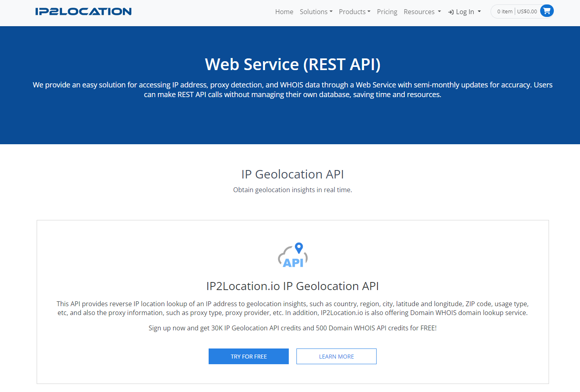Screen dimensions: 580x392
Task: Click the IP2Location.io IP Geolocation API title
Action: click(292, 286)
